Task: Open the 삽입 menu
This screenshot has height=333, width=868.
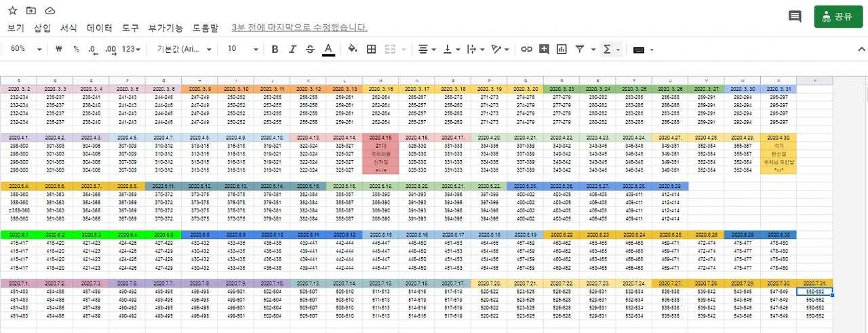Action: (42, 28)
